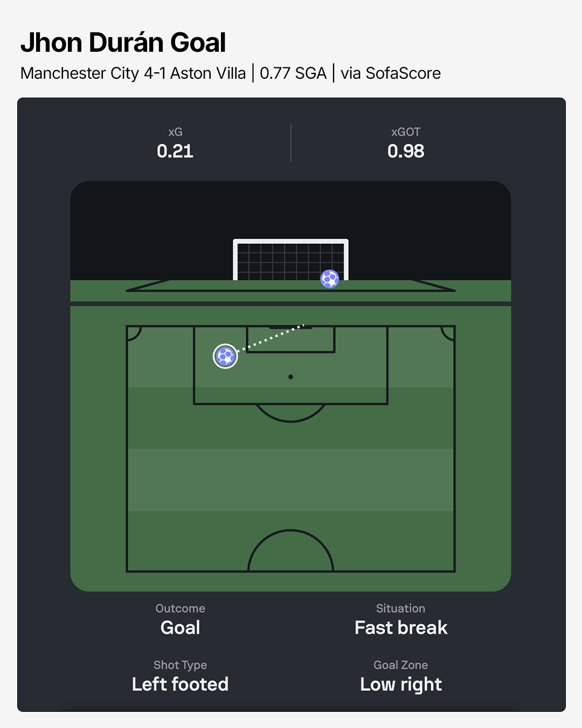
Task: Click the top-right corner arc on pitch
Action: [x=448, y=333]
